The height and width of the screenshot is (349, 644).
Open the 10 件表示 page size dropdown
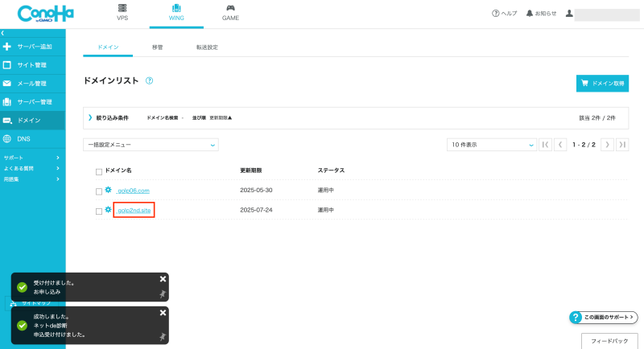point(491,145)
